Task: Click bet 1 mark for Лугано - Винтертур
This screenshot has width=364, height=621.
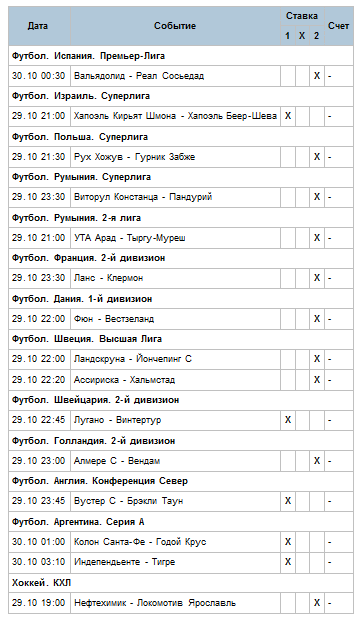Action: click(x=288, y=420)
